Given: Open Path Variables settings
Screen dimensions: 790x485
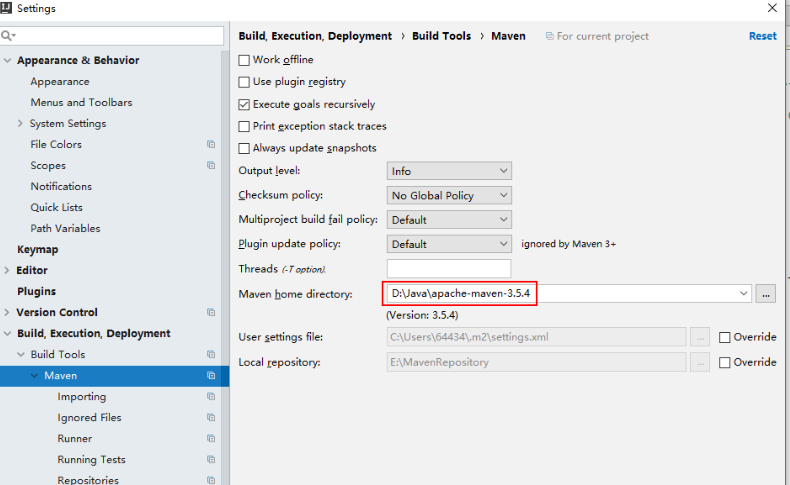Looking at the screenshot, I should (65, 229).
